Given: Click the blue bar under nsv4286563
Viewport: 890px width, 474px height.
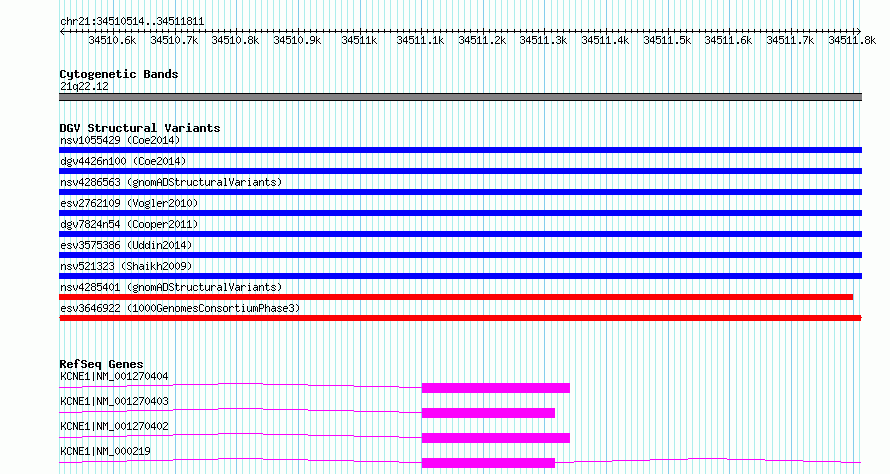Looking at the screenshot, I should click(x=460, y=192).
